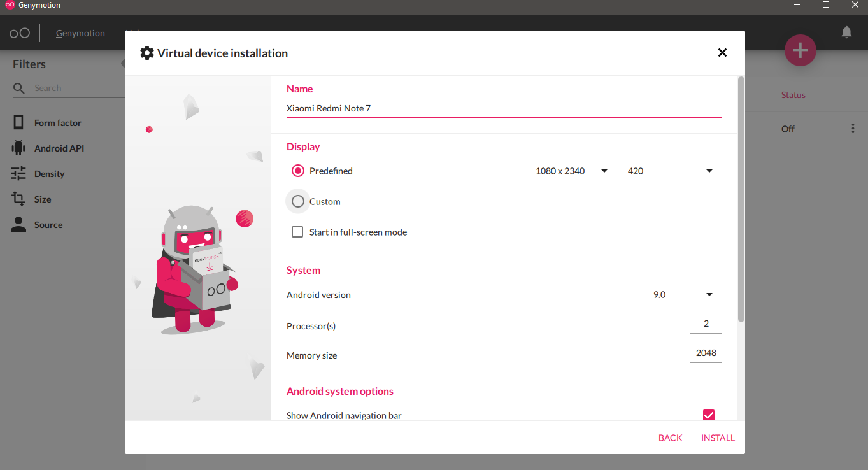Open the Android API filter

pyautogui.click(x=59, y=148)
